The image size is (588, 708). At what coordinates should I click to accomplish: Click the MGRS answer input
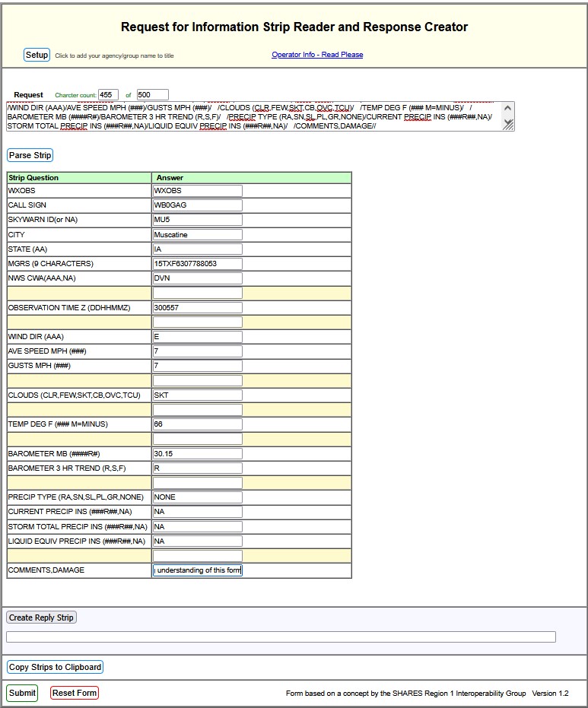(x=198, y=264)
